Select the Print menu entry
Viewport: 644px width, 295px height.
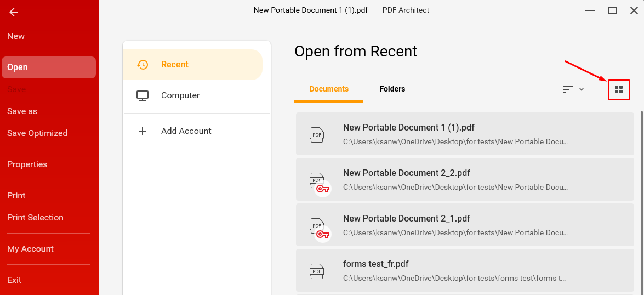[16, 196]
